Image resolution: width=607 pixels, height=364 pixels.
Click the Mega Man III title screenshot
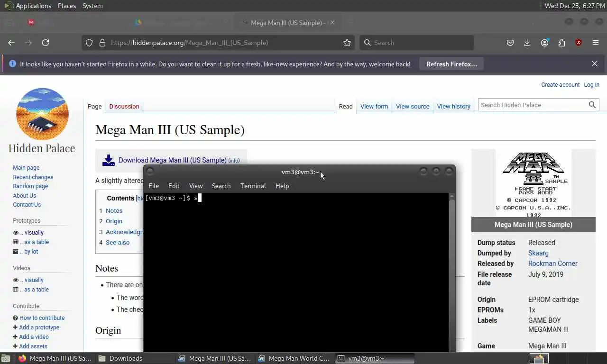coord(533,183)
